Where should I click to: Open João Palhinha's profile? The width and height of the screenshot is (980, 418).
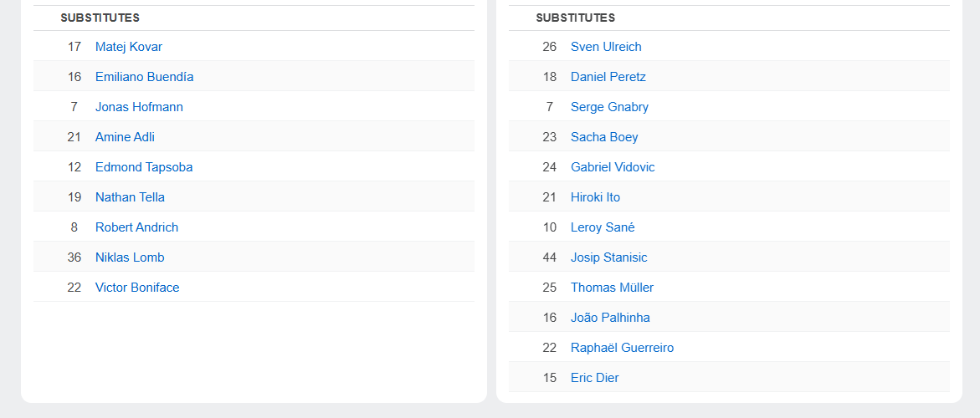point(610,318)
